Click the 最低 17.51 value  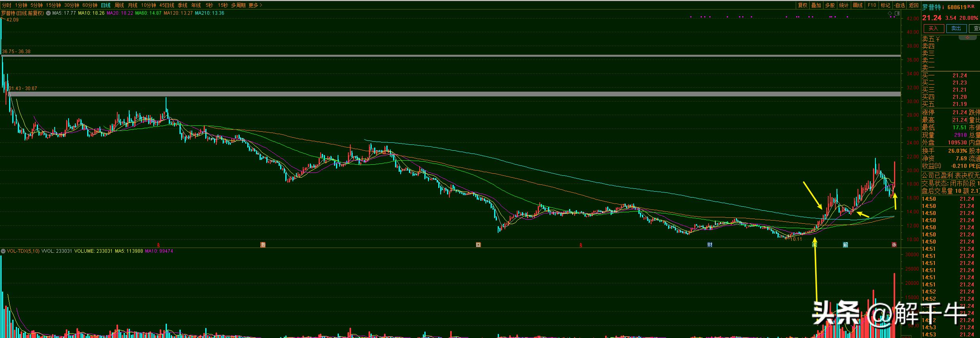tap(960, 127)
